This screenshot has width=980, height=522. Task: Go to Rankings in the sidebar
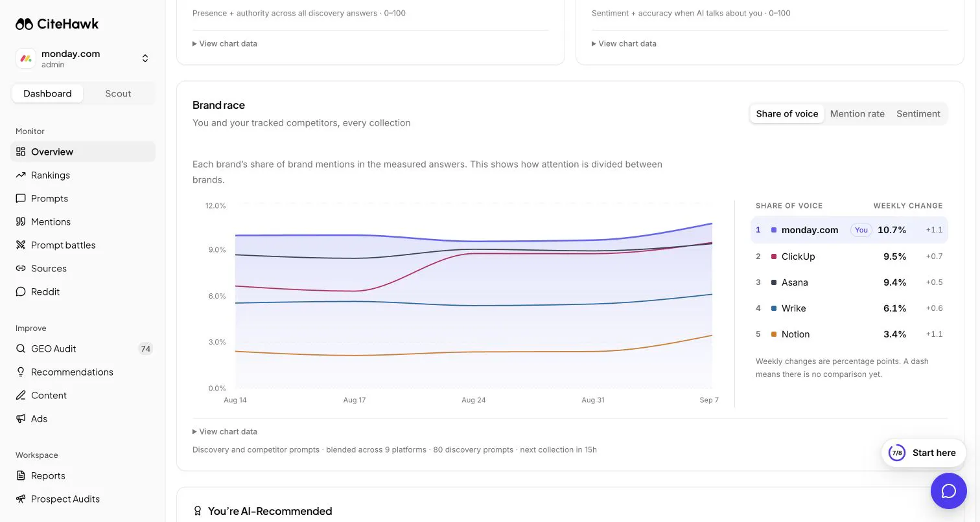coord(83,175)
